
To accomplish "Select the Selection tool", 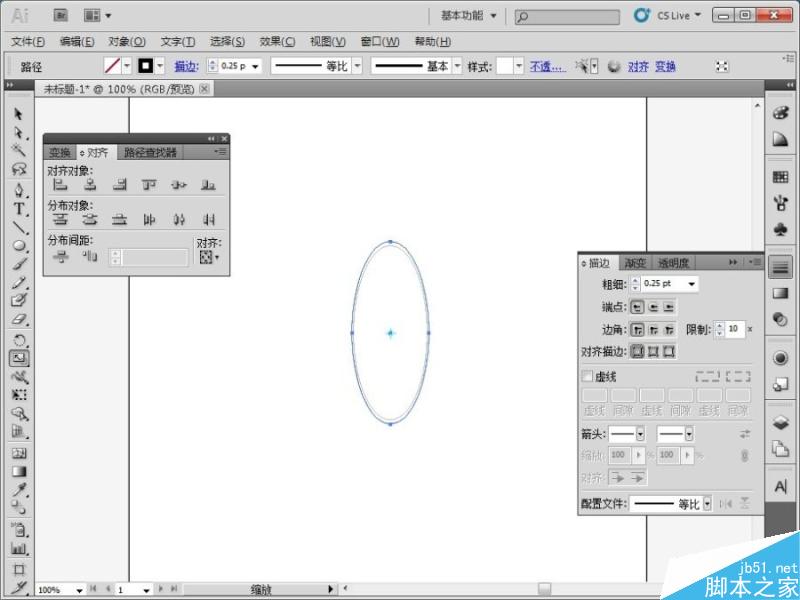I will [19, 114].
